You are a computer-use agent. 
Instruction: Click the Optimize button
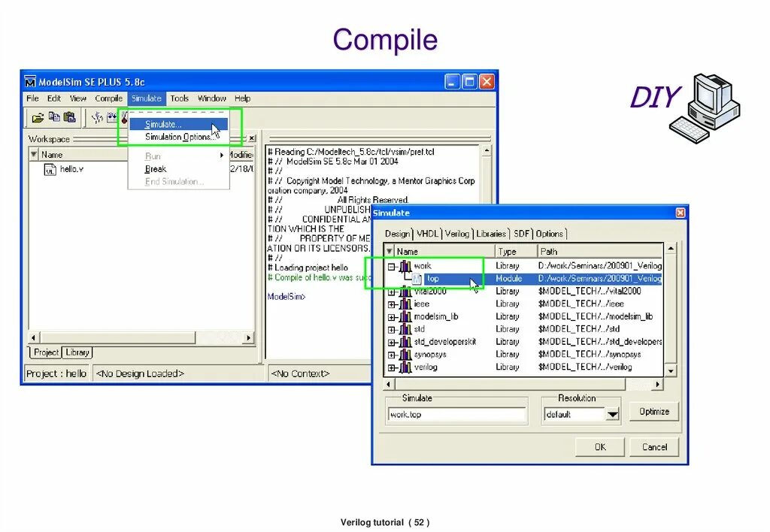click(654, 411)
